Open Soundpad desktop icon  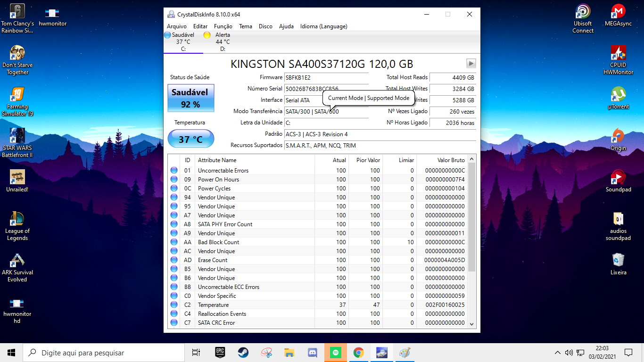[x=618, y=181]
